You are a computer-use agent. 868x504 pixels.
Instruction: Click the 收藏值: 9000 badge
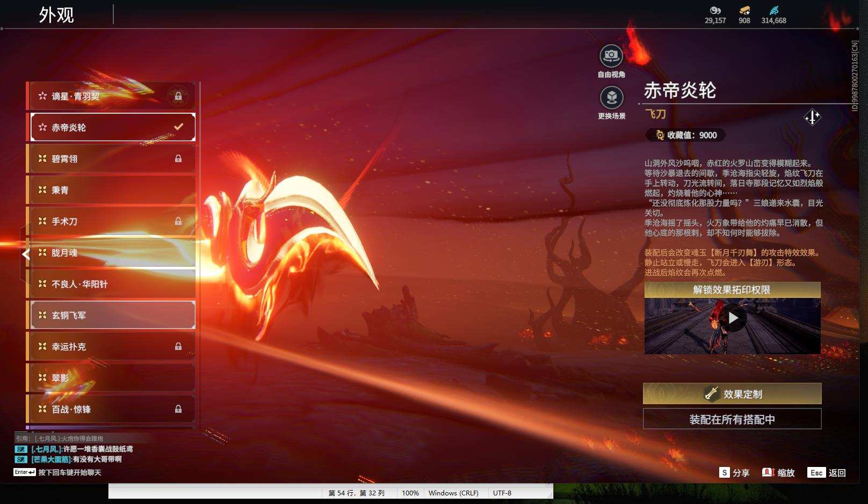coord(686,135)
